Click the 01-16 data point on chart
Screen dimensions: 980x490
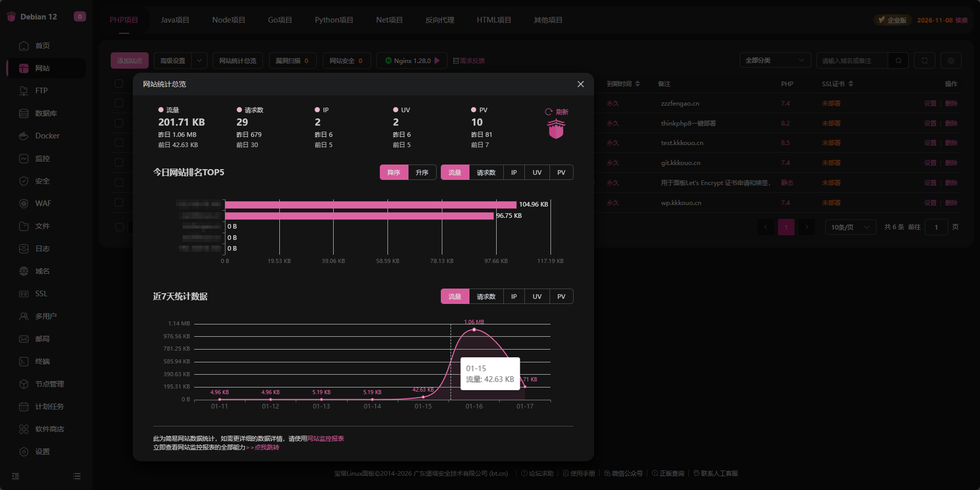474,330
